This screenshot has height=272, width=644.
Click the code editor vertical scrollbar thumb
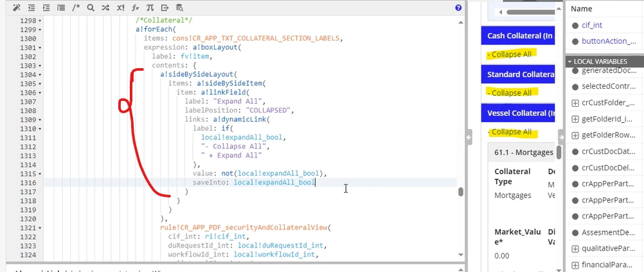point(461,192)
